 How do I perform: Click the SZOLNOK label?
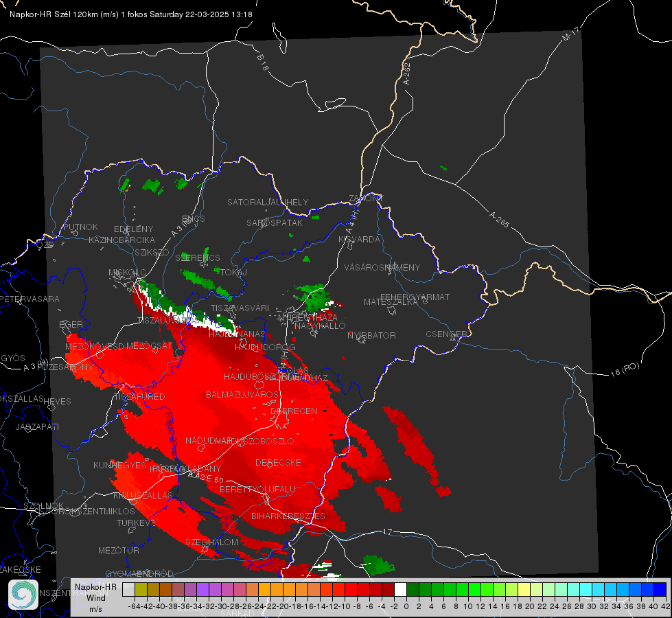point(43,506)
